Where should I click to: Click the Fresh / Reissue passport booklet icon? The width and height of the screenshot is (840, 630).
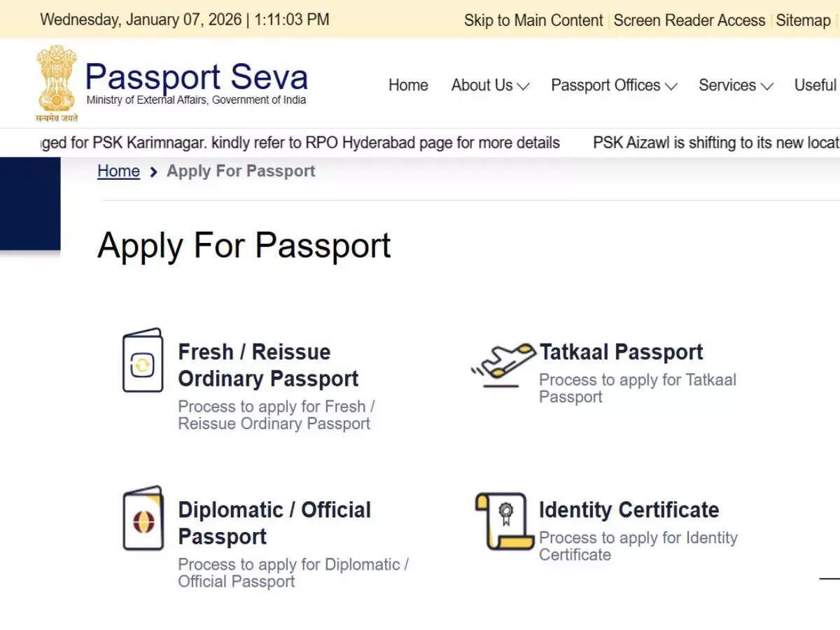click(x=142, y=360)
